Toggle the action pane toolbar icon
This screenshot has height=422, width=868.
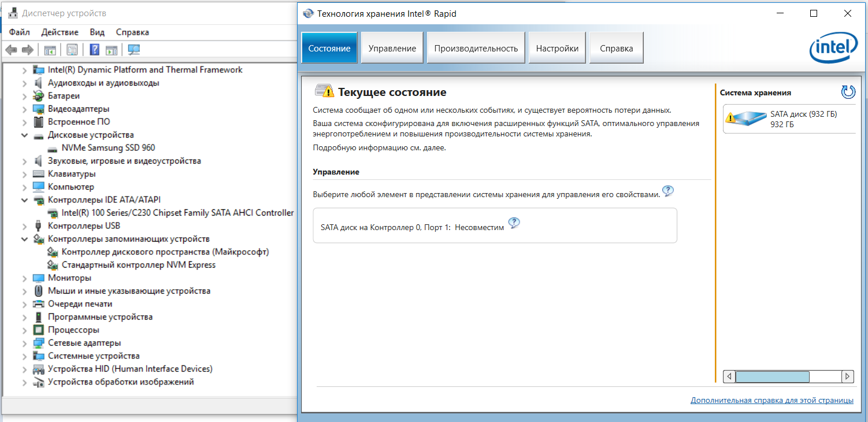pyautogui.click(x=112, y=50)
